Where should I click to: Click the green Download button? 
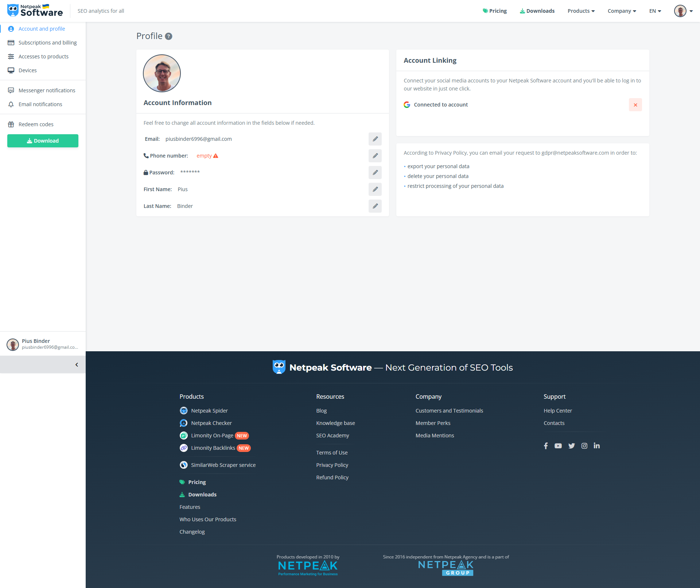tap(43, 141)
